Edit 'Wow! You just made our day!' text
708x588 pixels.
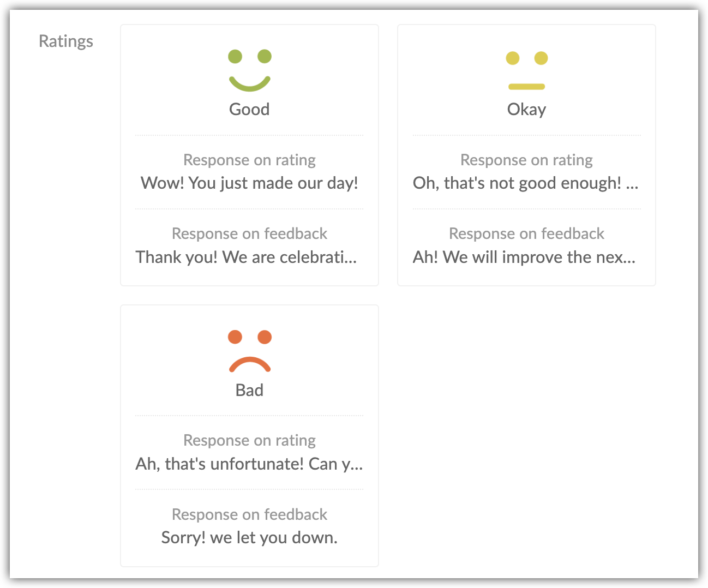pos(249,183)
